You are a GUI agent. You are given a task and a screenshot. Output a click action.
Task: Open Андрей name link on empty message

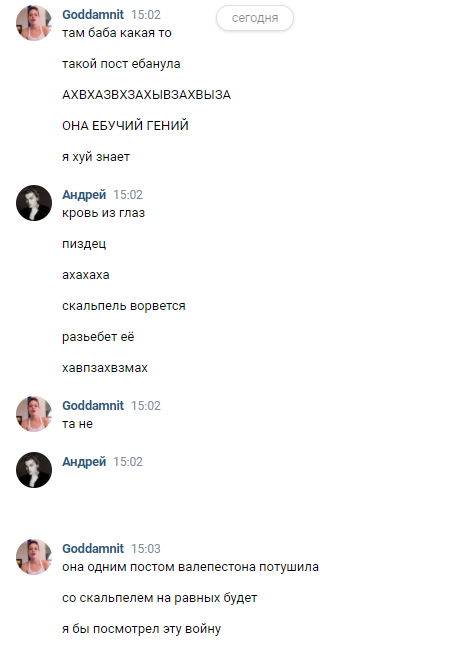click(84, 462)
